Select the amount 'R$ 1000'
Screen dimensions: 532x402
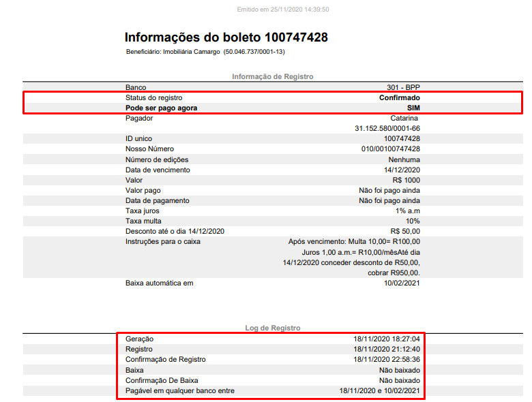pos(406,180)
